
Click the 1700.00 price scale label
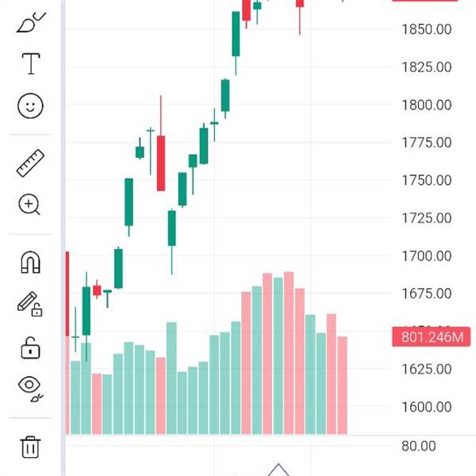[426, 256]
